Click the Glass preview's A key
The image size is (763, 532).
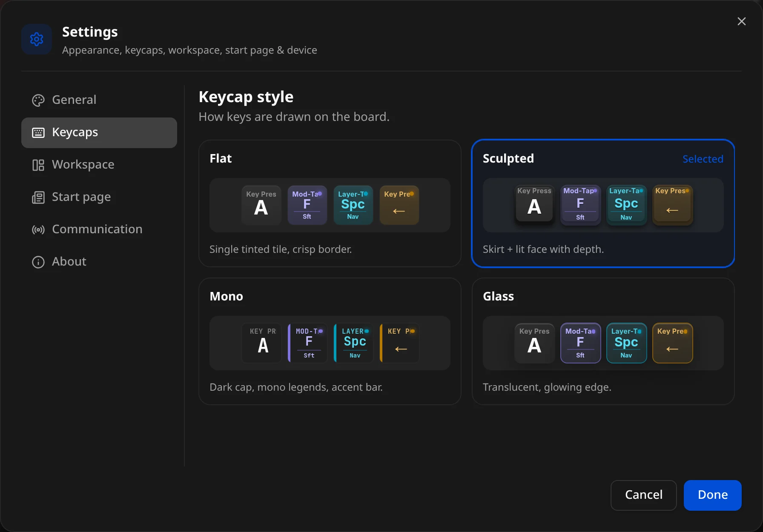(534, 343)
